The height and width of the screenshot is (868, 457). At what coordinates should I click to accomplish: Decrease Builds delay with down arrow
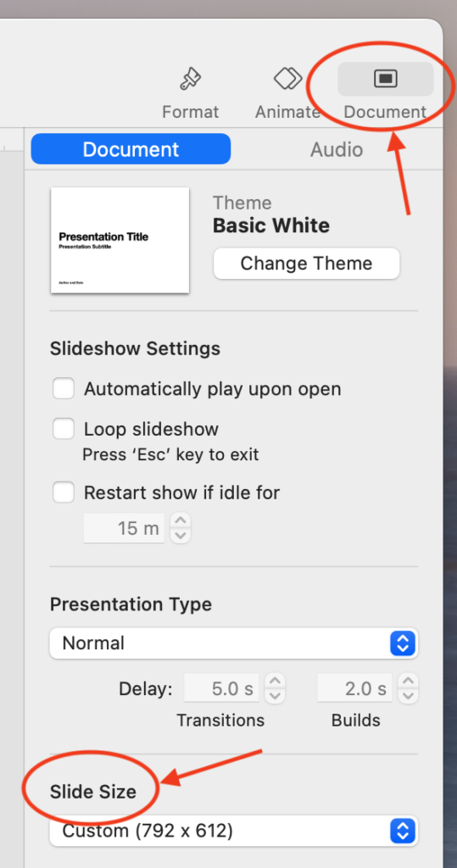tap(409, 697)
